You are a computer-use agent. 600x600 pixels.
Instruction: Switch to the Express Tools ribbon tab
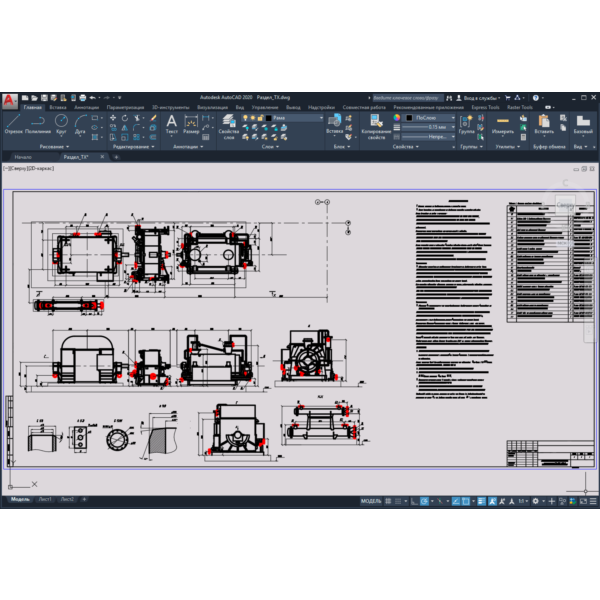pos(485,108)
